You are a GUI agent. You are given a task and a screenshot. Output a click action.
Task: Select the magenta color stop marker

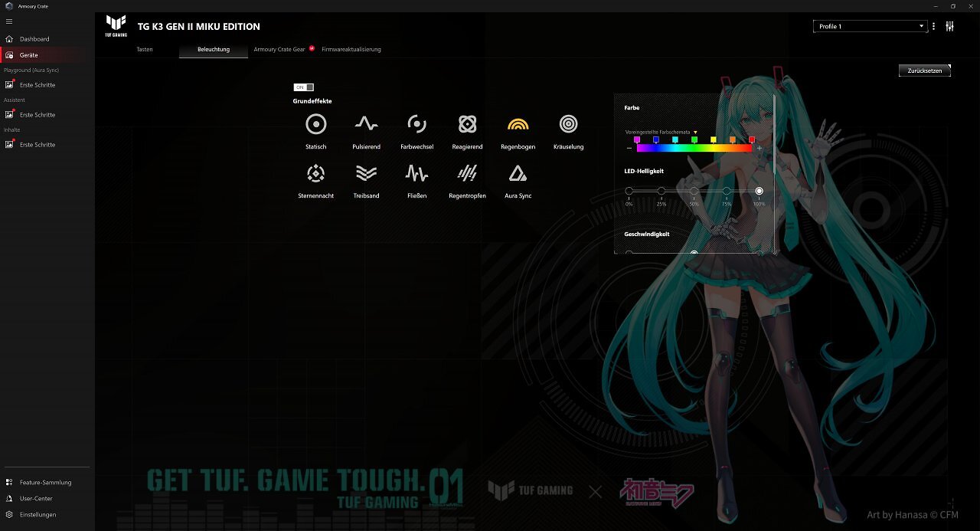pos(637,140)
